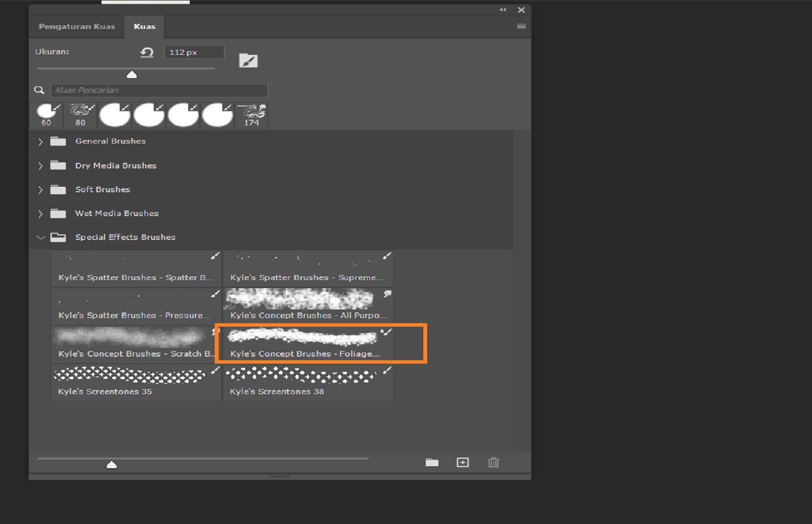Viewport: 812px width, 524px height.
Task: Expand the Wet Media Brushes folder
Action: pos(41,214)
